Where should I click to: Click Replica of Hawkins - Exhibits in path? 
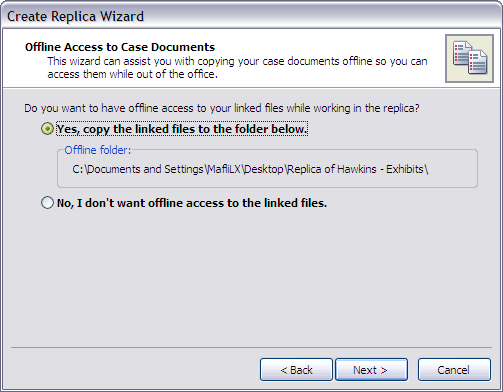(356, 169)
